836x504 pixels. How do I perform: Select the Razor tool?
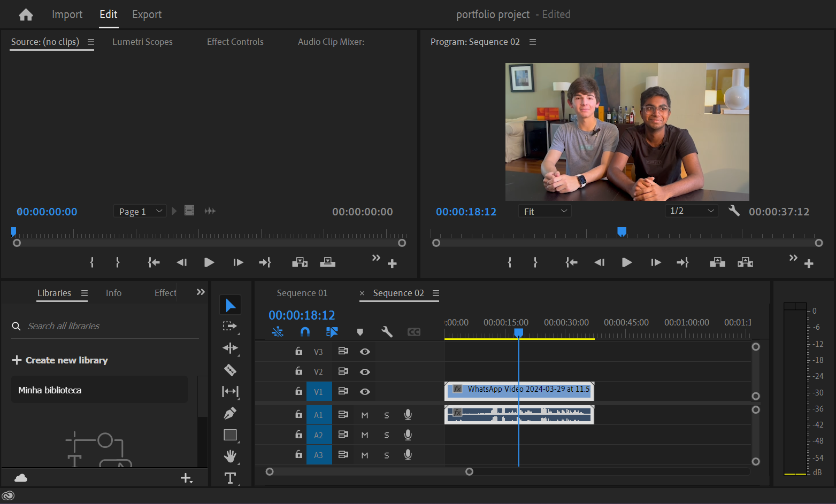(230, 370)
